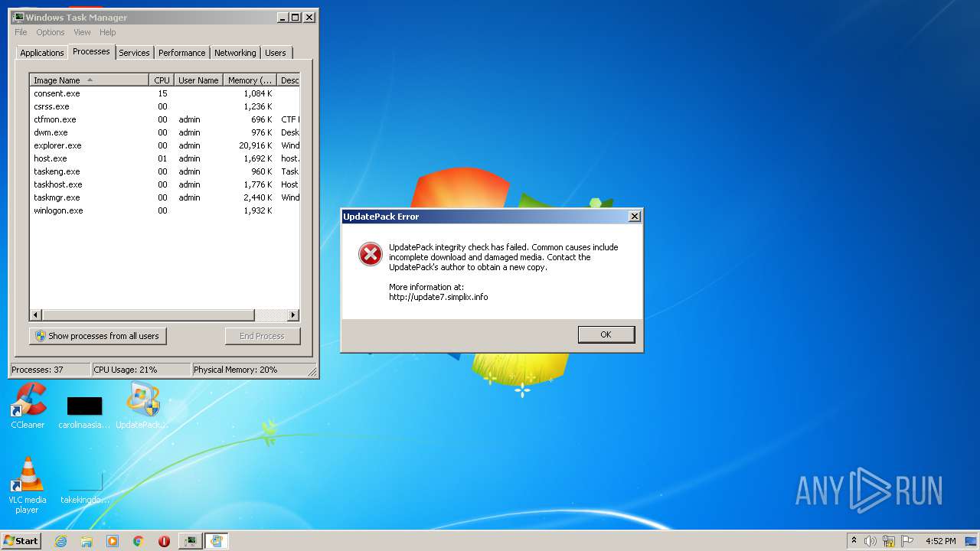Open the VLC media player shortcut

click(28, 485)
